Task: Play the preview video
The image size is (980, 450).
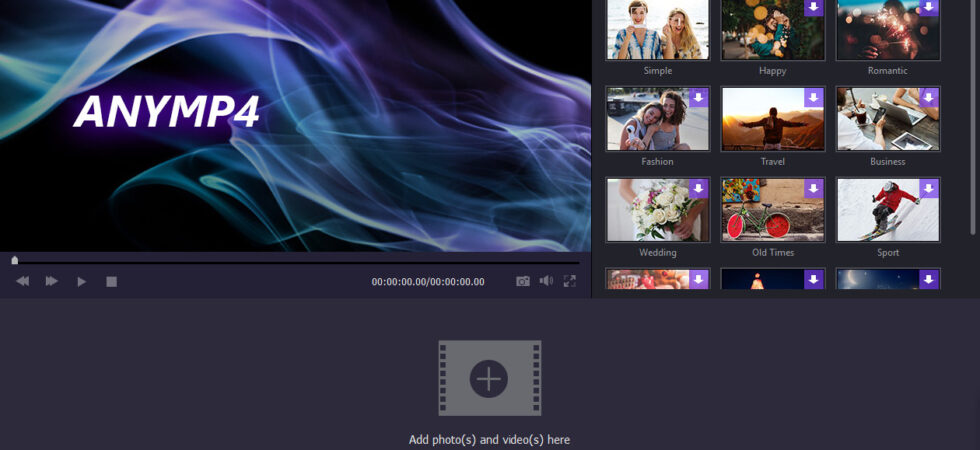Action: point(82,282)
